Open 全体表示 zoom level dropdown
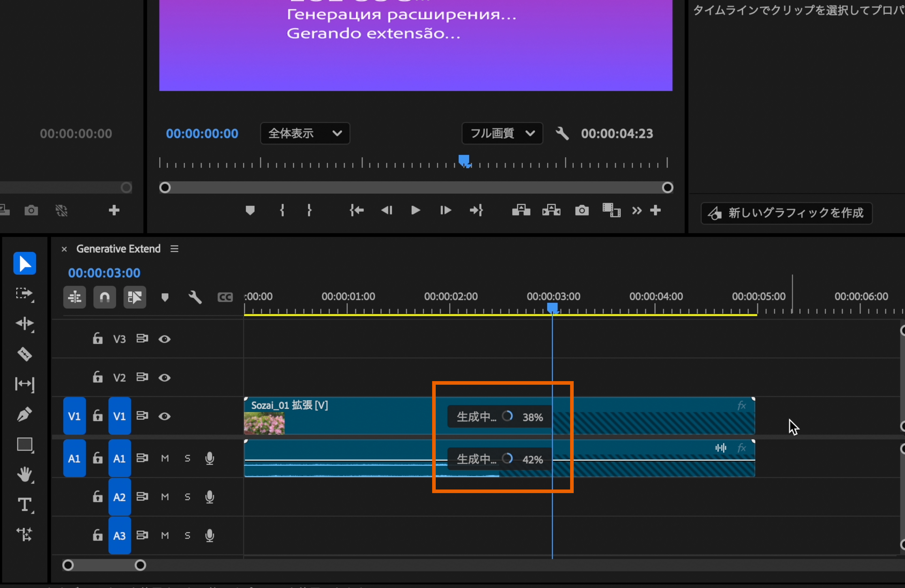Image resolution: width=905 pixels, height=588 pixels. [305, 134]
